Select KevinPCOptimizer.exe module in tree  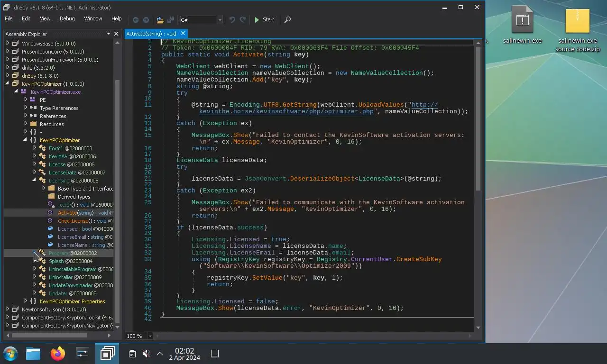55,91
